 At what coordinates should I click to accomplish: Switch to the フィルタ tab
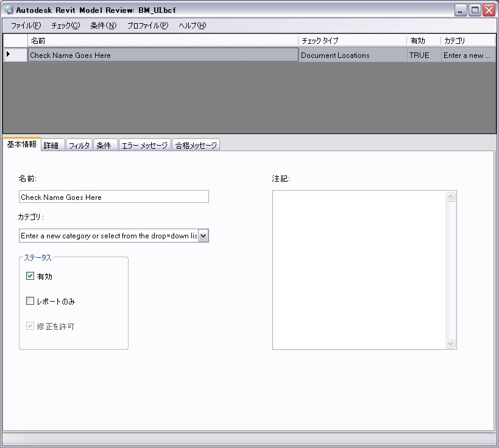[x=79, y=146]
